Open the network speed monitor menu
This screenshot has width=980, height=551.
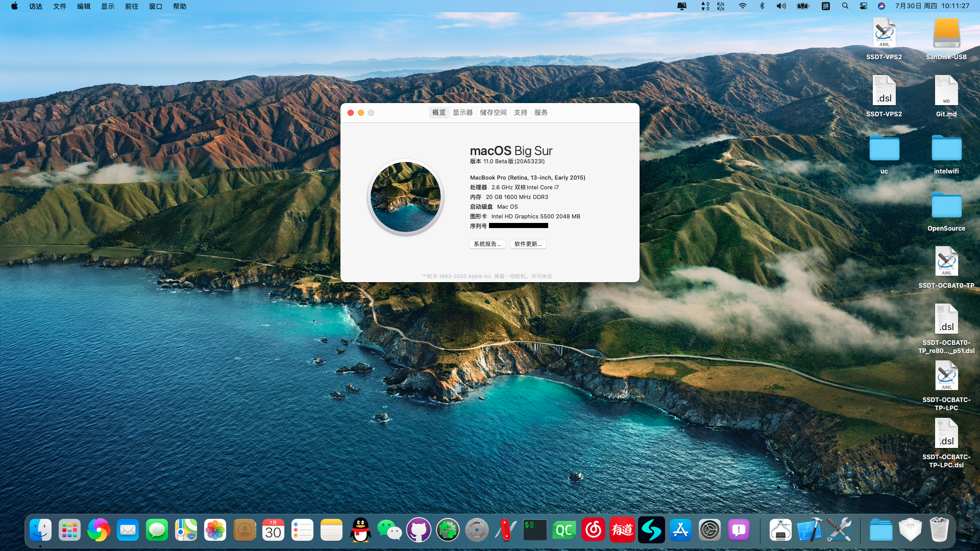[713, 6]
